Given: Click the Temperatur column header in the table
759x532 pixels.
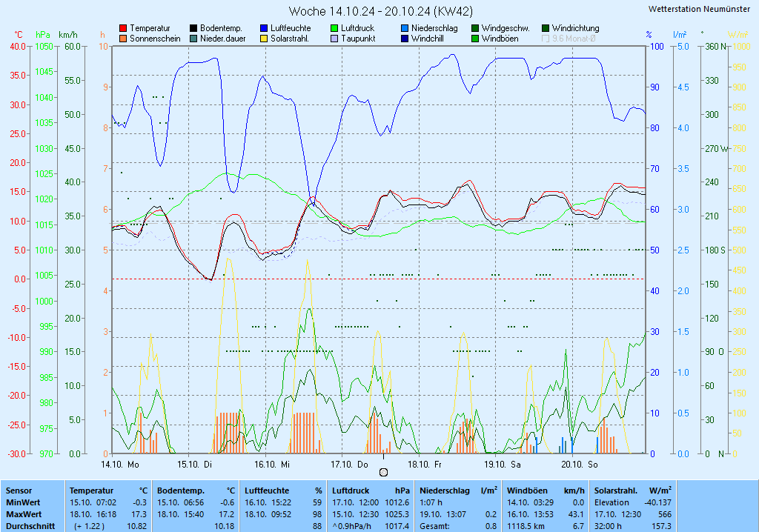Looking at the screenshot, I should point(91,491).
